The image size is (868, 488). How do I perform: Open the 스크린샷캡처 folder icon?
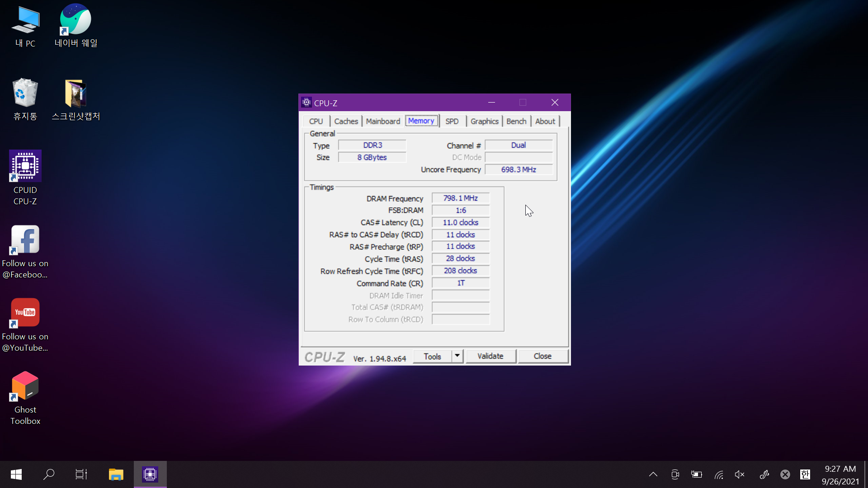click(x=75, y=99)
